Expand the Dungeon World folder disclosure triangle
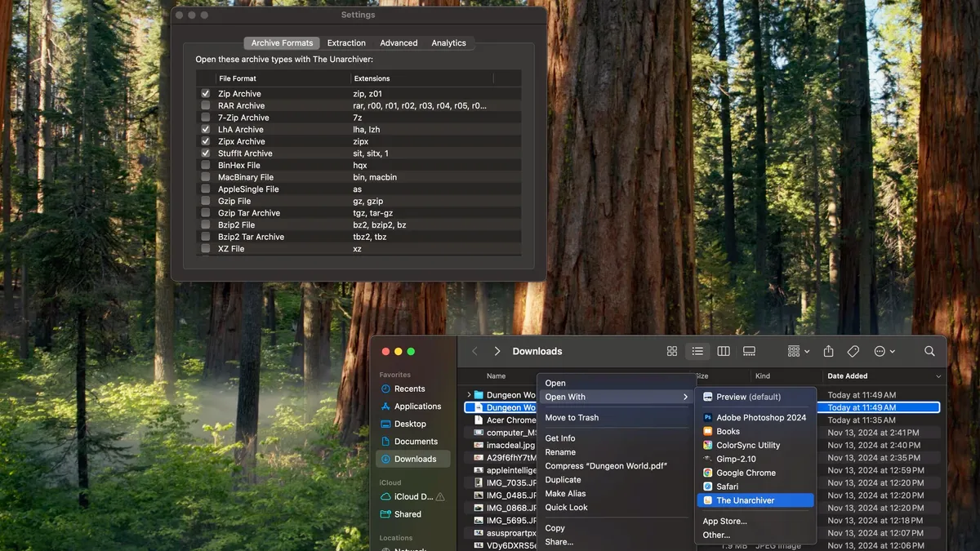The width and height of the screenshot is (980, 551). point(469,395)
